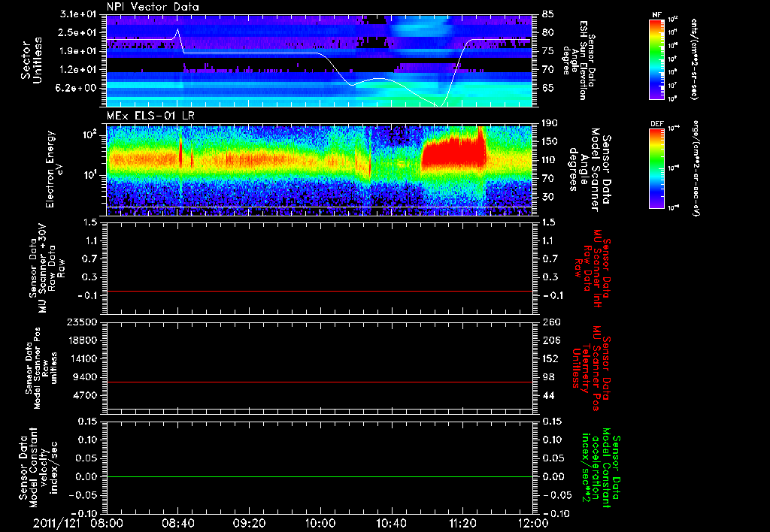Click the '75' sun elevation tick
Viewport: 770px width, 532px height.
click(548, 51)
